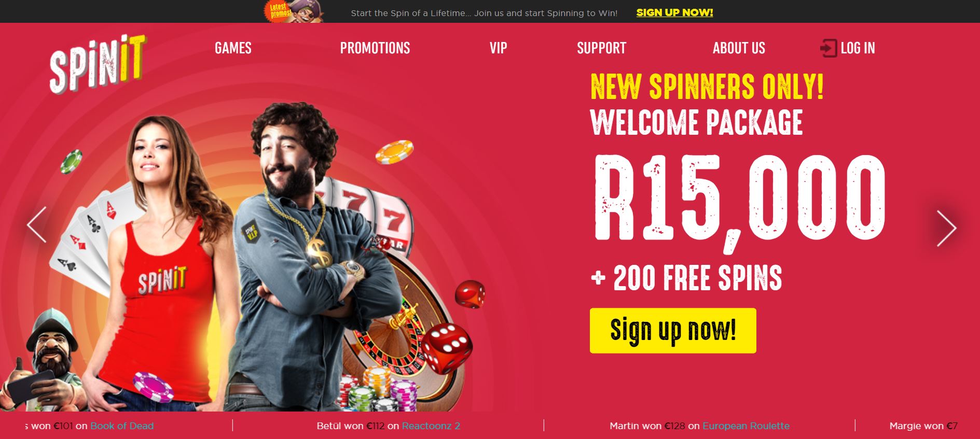Click the Log In link
This screenshot has height=439, width=980.
[858, 48]
